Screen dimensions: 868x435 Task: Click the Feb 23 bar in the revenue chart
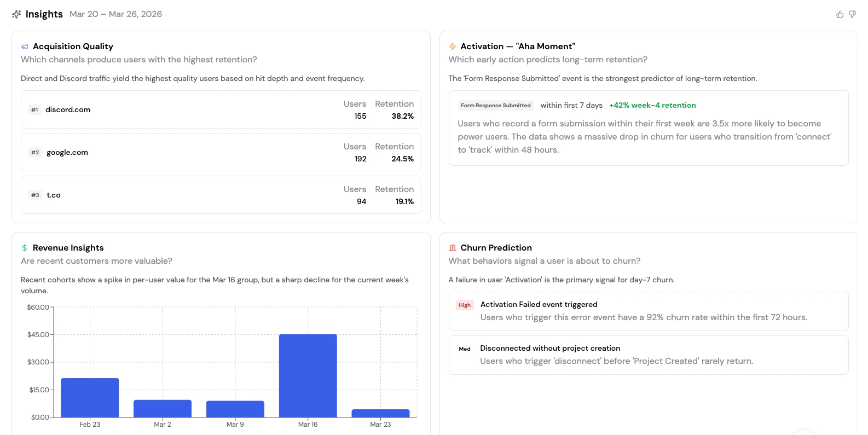pos(90,397)
